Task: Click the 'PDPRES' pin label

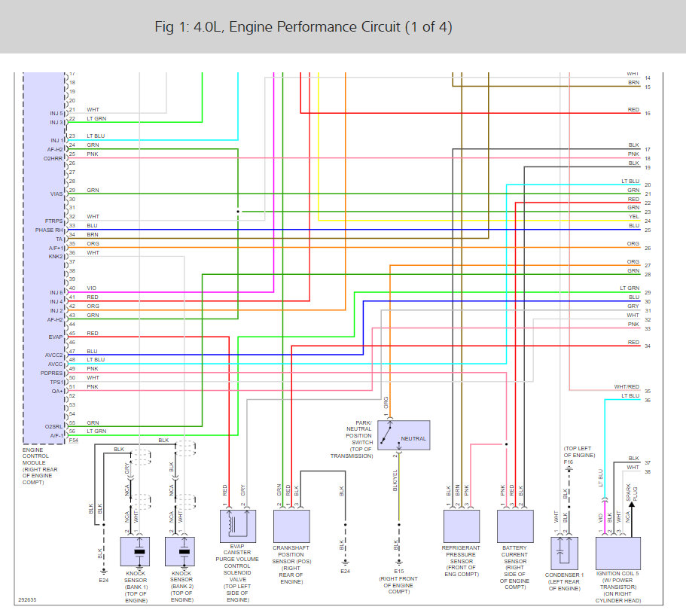Action: pos(52,374)
